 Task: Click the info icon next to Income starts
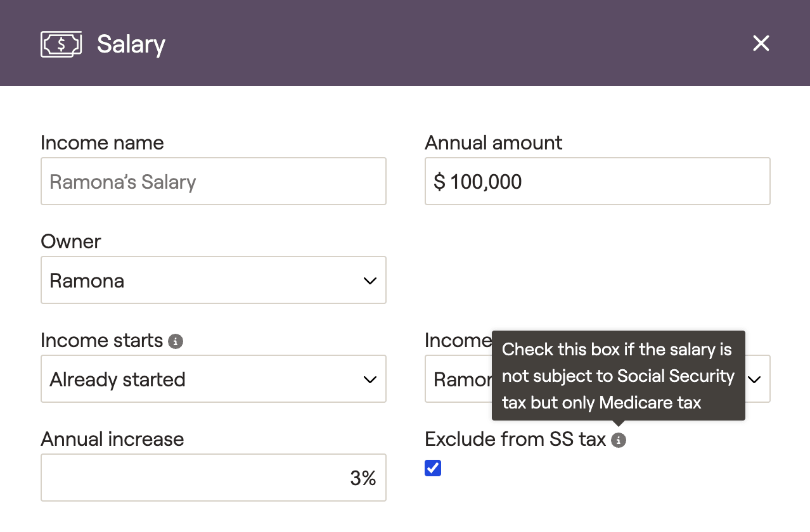point(176,341)
